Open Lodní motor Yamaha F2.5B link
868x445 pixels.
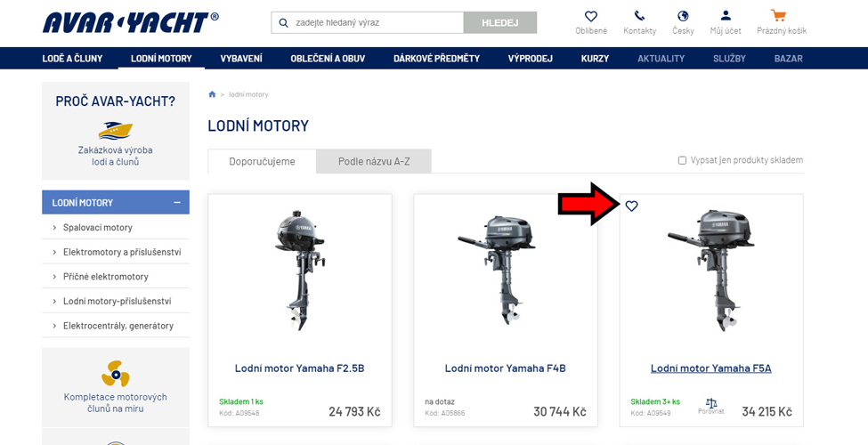pos(299,368)
